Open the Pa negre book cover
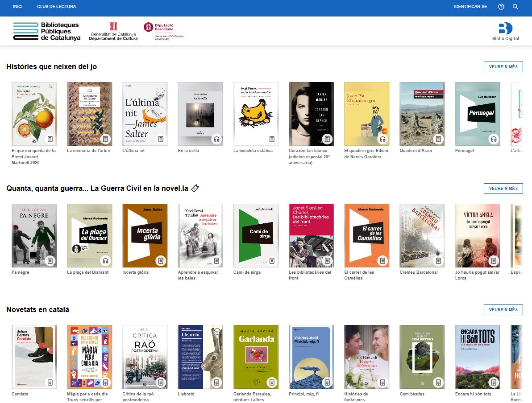The image size is (532, 403). pos(34,235)
